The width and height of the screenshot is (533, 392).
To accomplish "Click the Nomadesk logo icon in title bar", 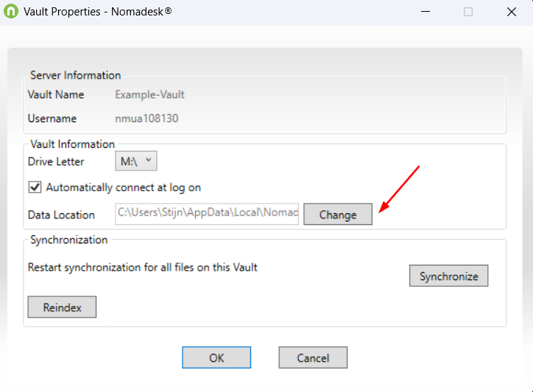I will [11, 11].
